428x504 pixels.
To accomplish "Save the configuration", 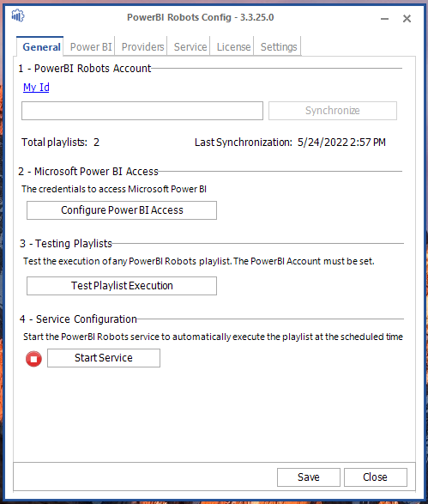I will tap(309, 477).
